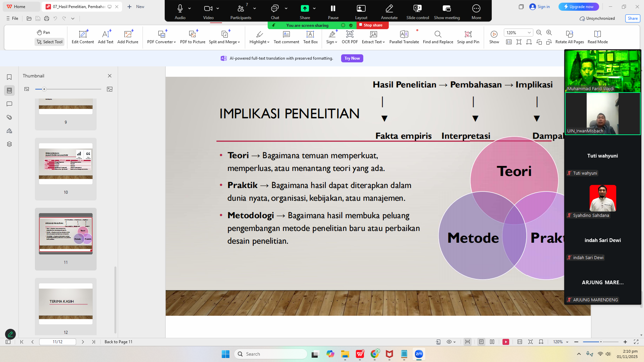Expand Zoom Audio options arrow
Screen dimensions: 644x362
pos(190,8)
